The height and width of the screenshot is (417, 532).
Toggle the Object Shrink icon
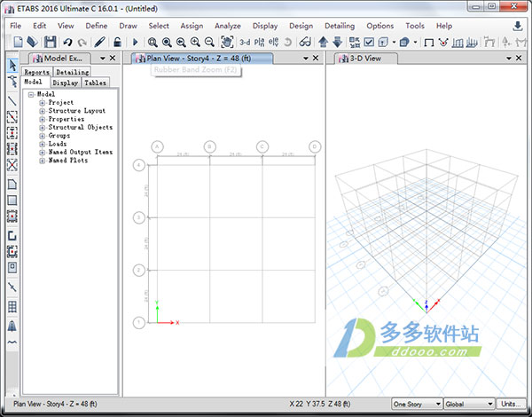355,42
